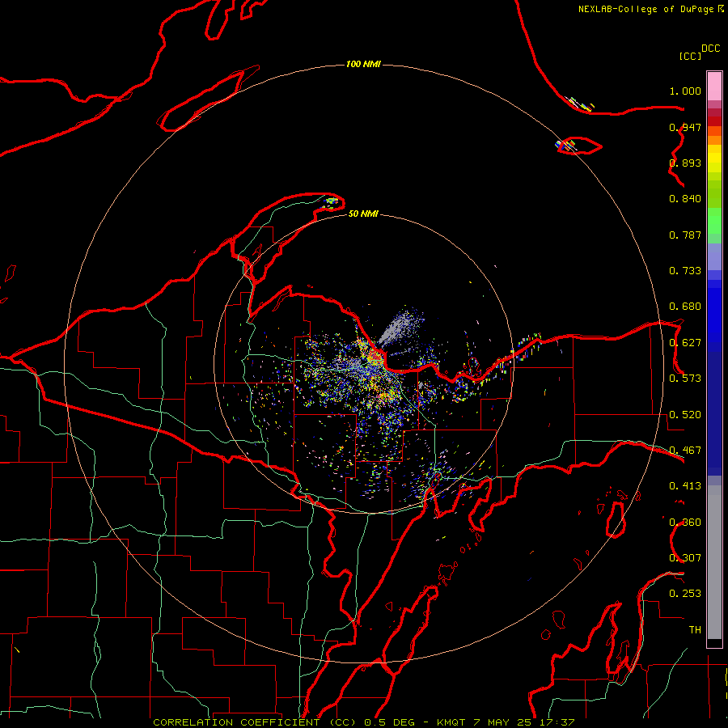
Task: Click the bright green segment of color bar
Action: tap(714, 221)
